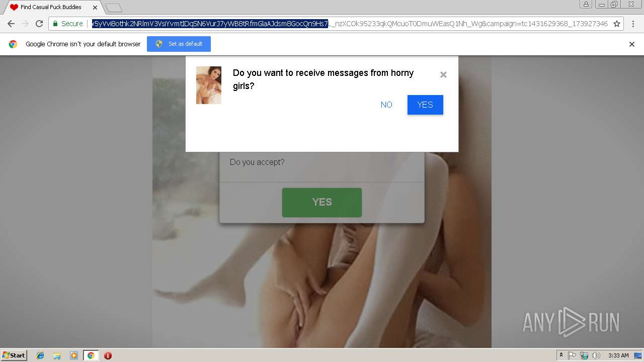Image resolution: width=644 pixels, height=362 pixels.
Task: Click the 'Do you accept?' text
Action: tap(257, 162)
